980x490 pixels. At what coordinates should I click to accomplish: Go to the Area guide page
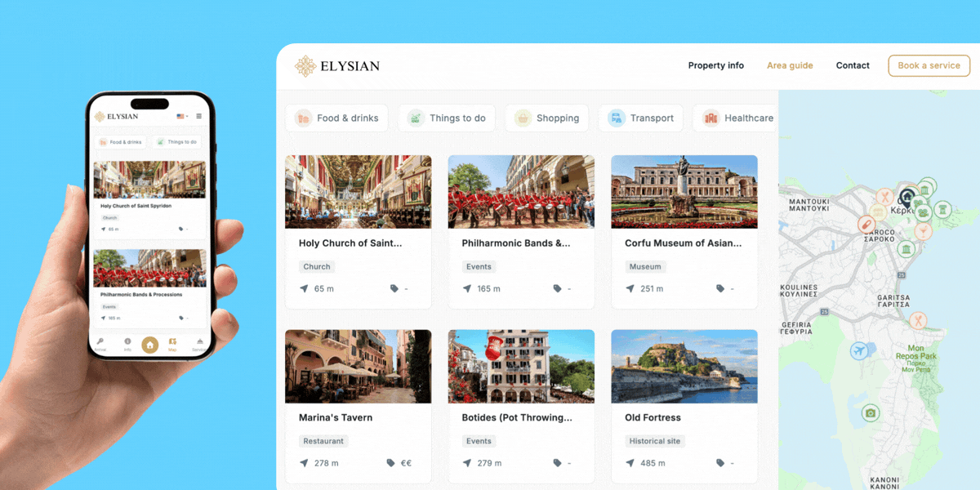coord(790,65)
